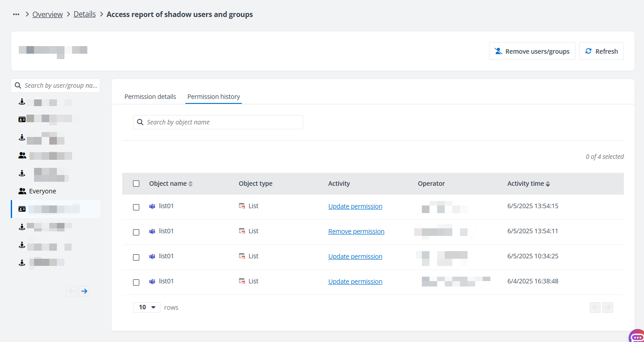Go to Details via breadcrumb link

click(85, 14)
